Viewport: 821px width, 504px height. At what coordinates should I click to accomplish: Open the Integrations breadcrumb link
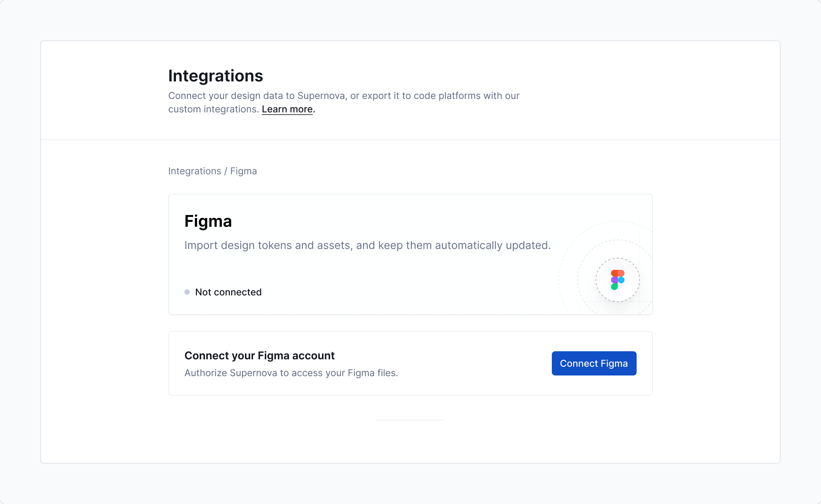(195, 171)
